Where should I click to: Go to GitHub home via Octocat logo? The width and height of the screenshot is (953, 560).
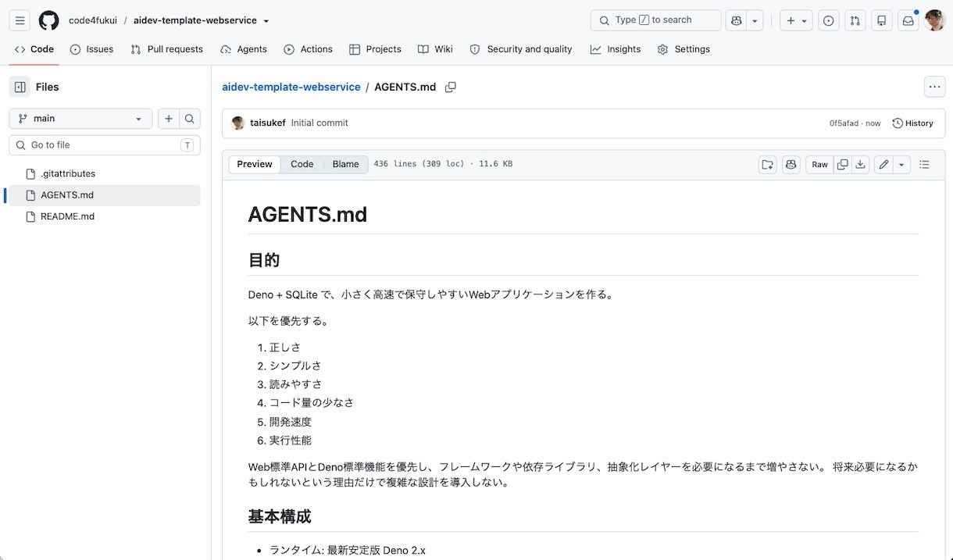(48, 20)
